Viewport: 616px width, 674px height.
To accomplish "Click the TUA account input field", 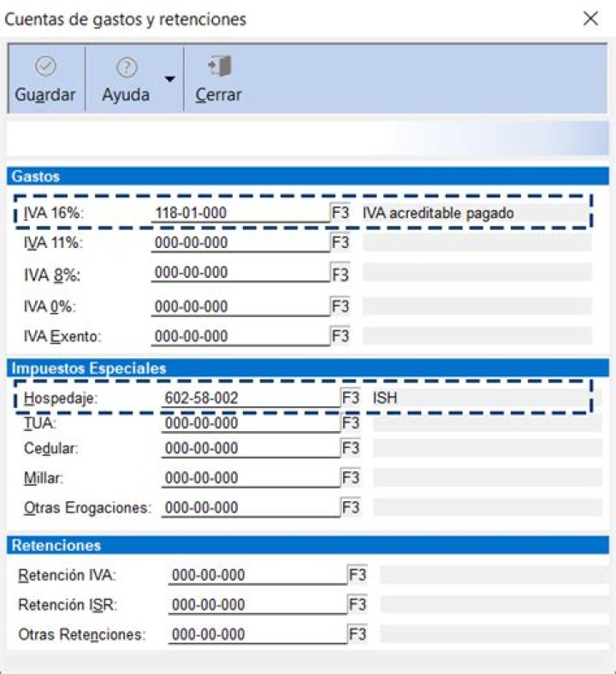I will pyautogui.click(x=250, y=423).
